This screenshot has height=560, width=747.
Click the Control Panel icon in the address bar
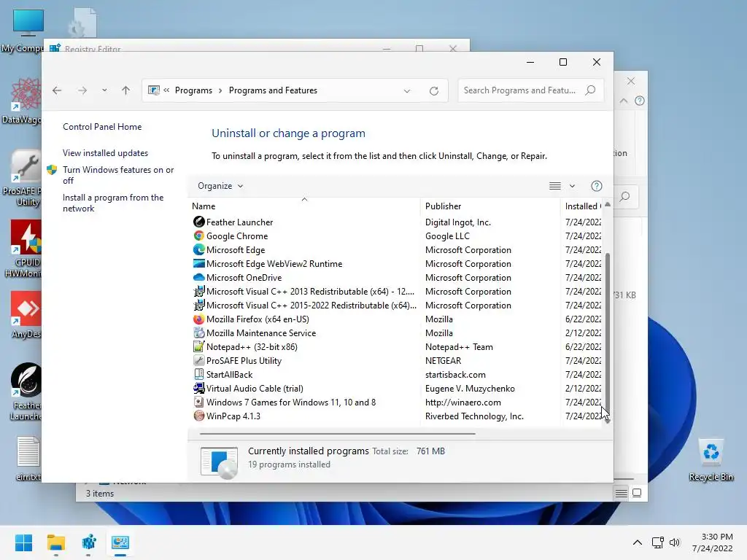[153, 90]
